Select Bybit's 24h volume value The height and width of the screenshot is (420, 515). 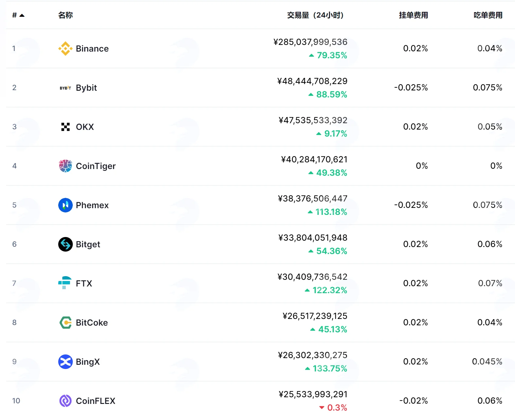[312, 81]
